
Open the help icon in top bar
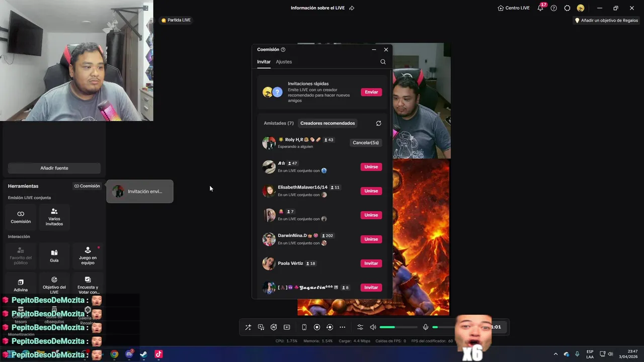(554, 8)
